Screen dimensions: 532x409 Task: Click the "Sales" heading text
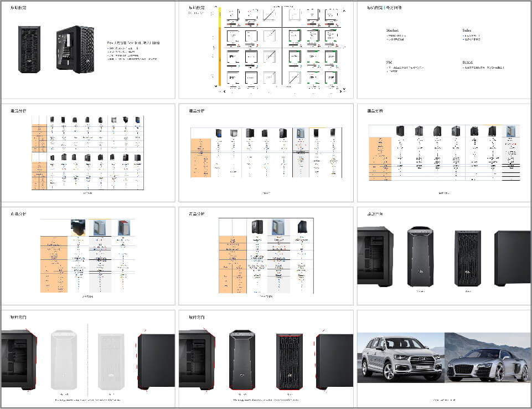coord(468,31)
